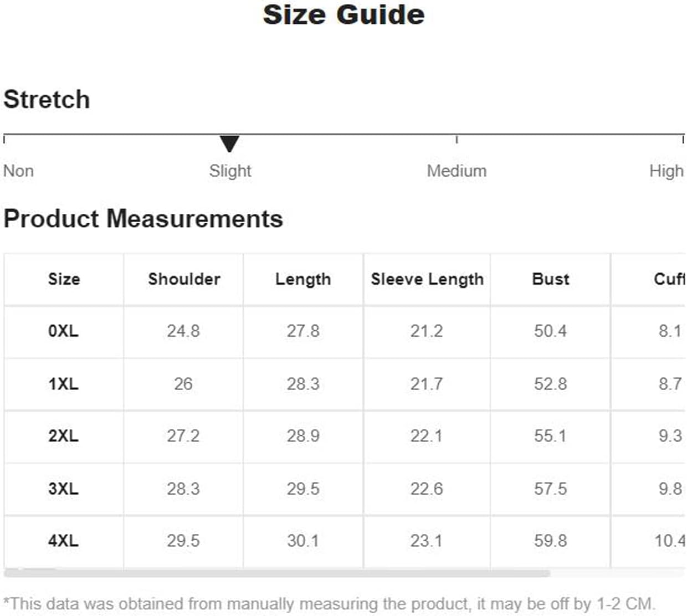Click the Slight stretch label
Screen dimensions: 687x616
[x=230, y=171]
